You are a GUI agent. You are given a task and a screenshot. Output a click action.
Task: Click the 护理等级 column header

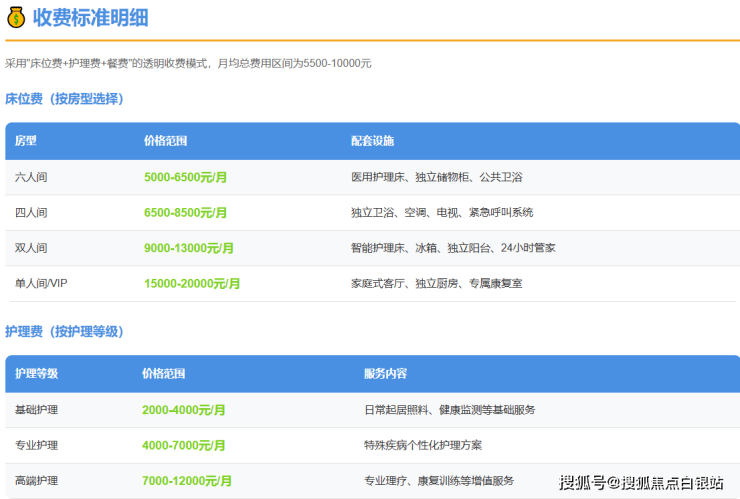click(x=36, y=374)
